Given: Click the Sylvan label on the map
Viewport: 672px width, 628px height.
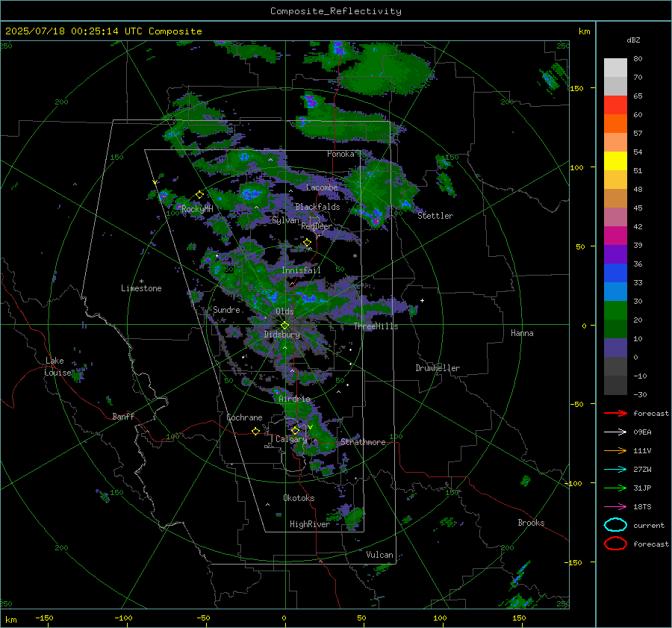Looking at the screenshot, I should (x=285, y=220).
